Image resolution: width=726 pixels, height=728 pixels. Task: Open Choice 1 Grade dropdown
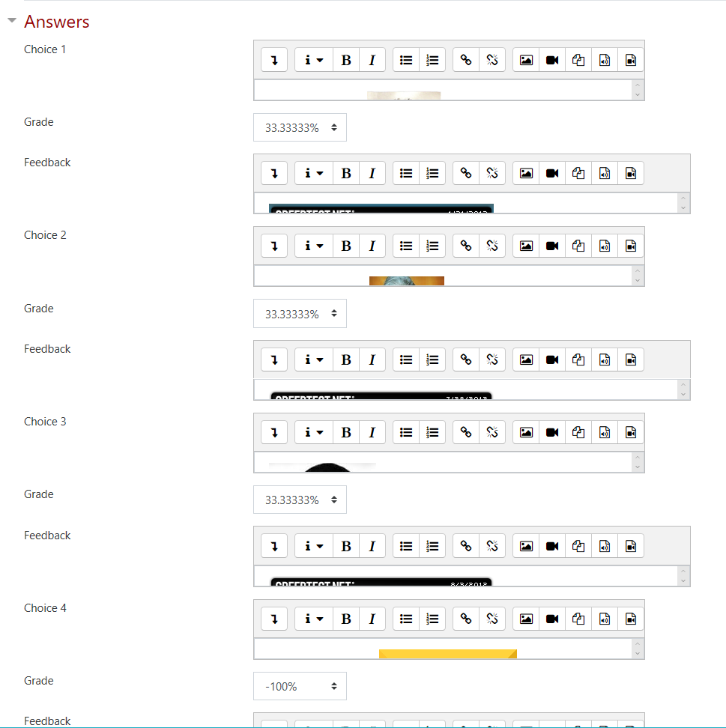[x=300, y=127]
